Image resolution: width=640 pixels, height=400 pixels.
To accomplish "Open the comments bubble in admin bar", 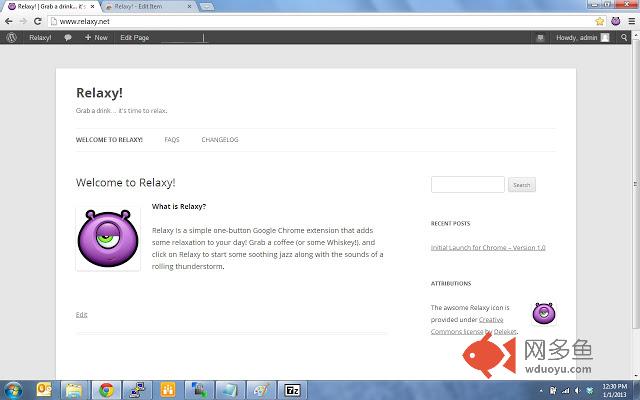I will [68, 38].
